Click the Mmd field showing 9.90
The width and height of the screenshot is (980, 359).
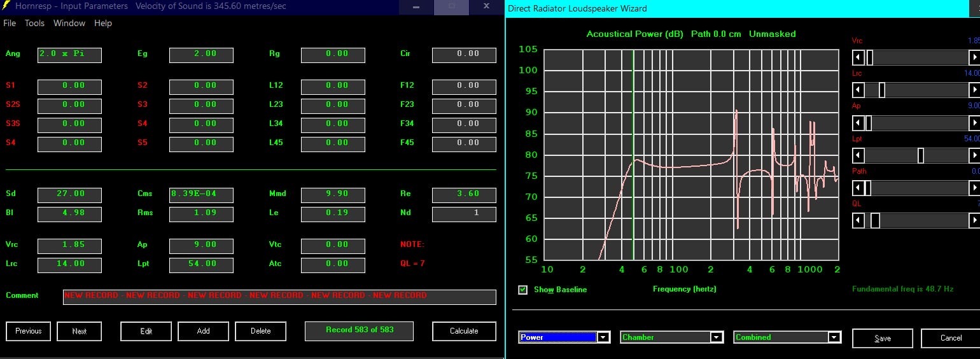click(333, 195)
